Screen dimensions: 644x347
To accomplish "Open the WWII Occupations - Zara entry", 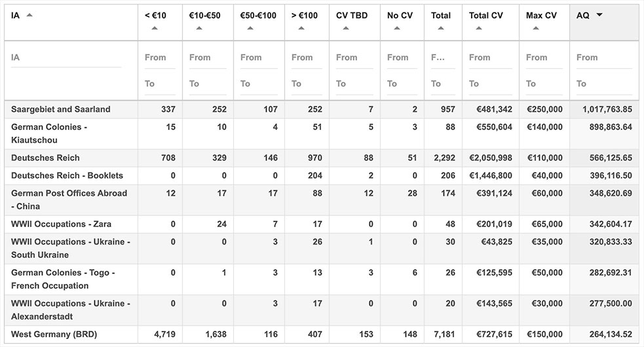I will (x=61, y=224).
